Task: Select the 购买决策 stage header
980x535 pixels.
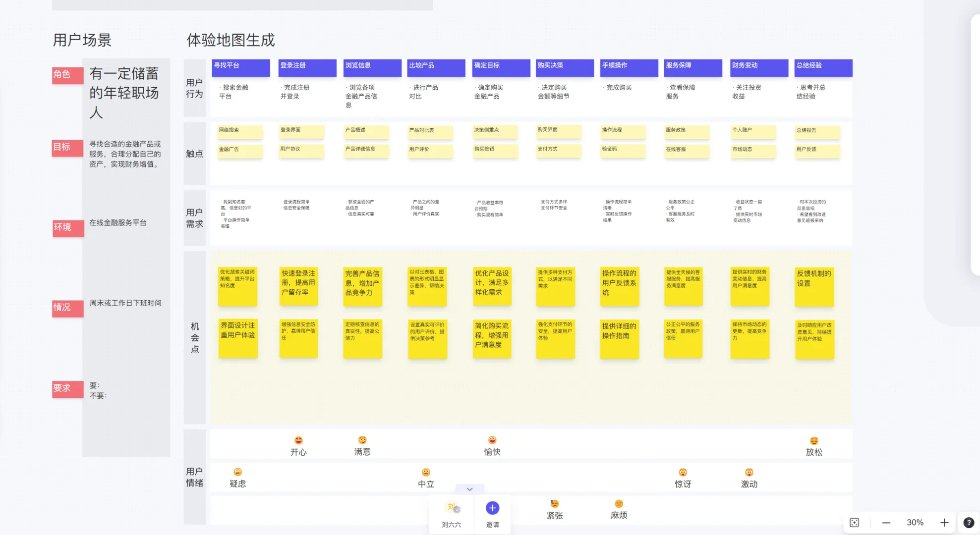Action: tap(565, 68)
